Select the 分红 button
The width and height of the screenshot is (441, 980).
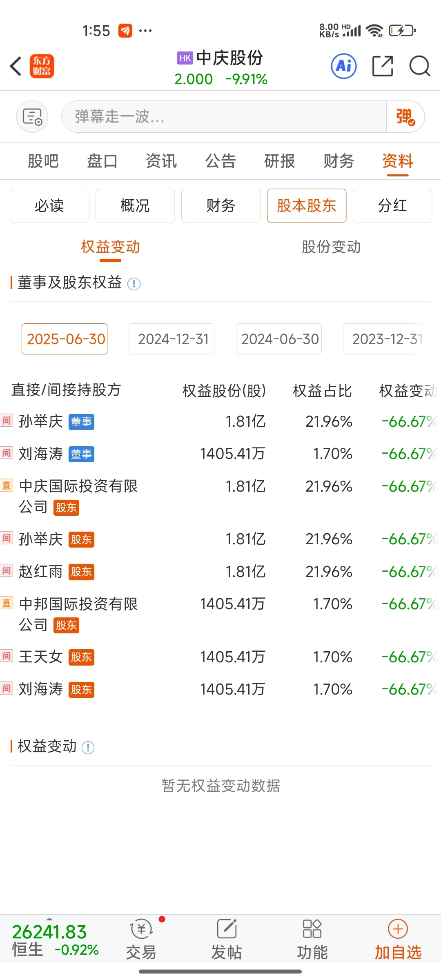[392, 206]
